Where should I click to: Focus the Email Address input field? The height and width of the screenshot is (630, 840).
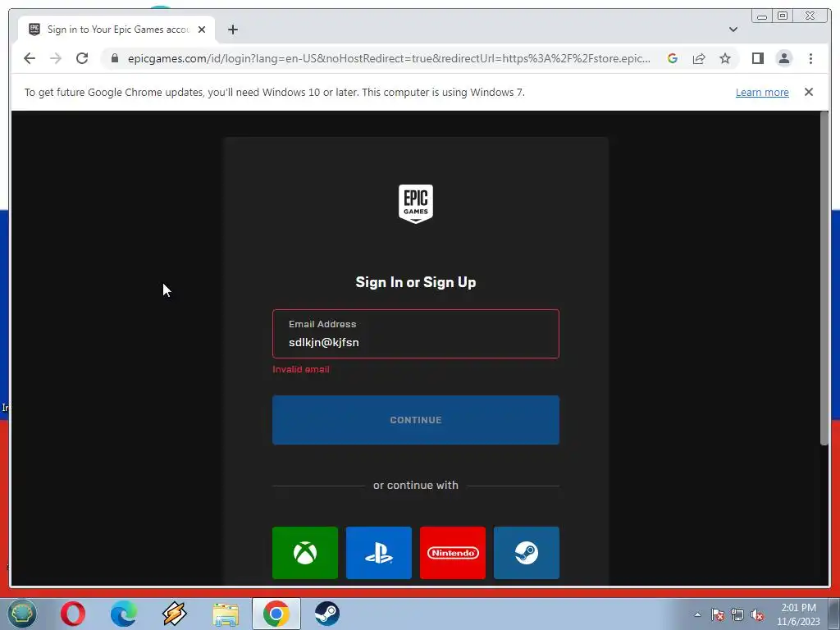pos(416,334)
